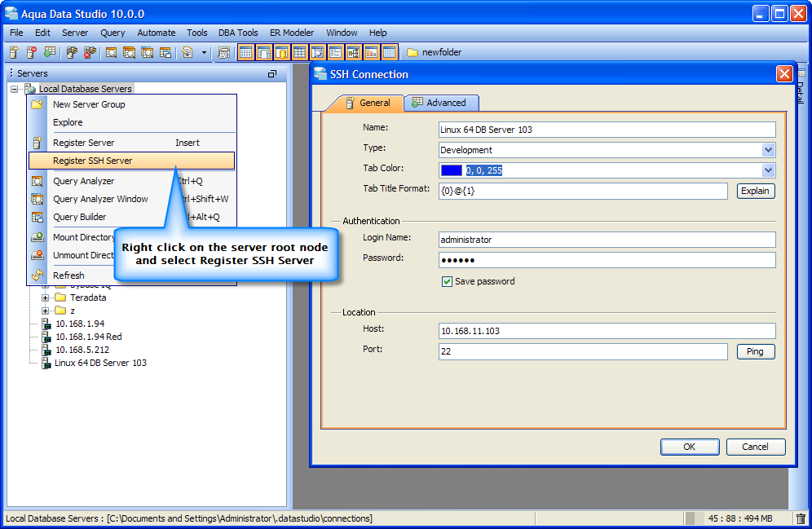Click the Explain button

coord(756,191)
